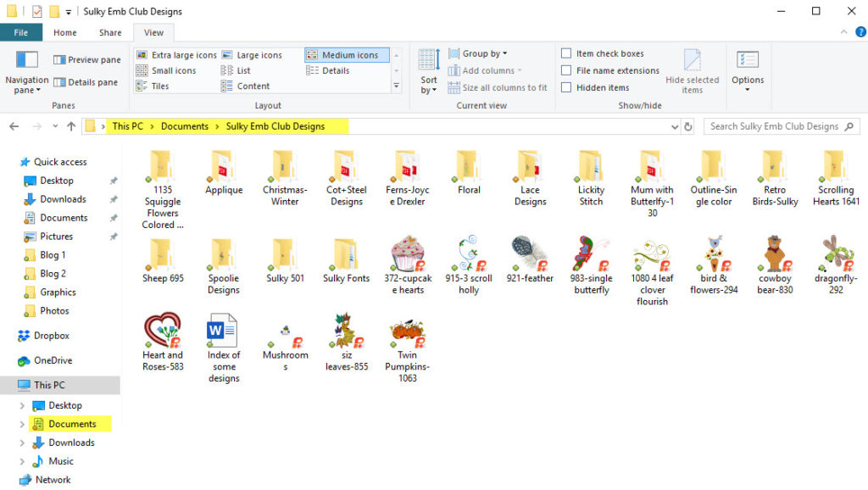868x490 pixels.
Task: Expand Desktop under This PC
Action: pos(22,406)
